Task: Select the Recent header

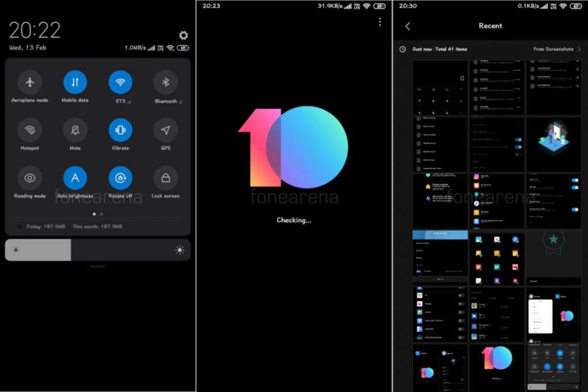Action: (x=490, y=26)
